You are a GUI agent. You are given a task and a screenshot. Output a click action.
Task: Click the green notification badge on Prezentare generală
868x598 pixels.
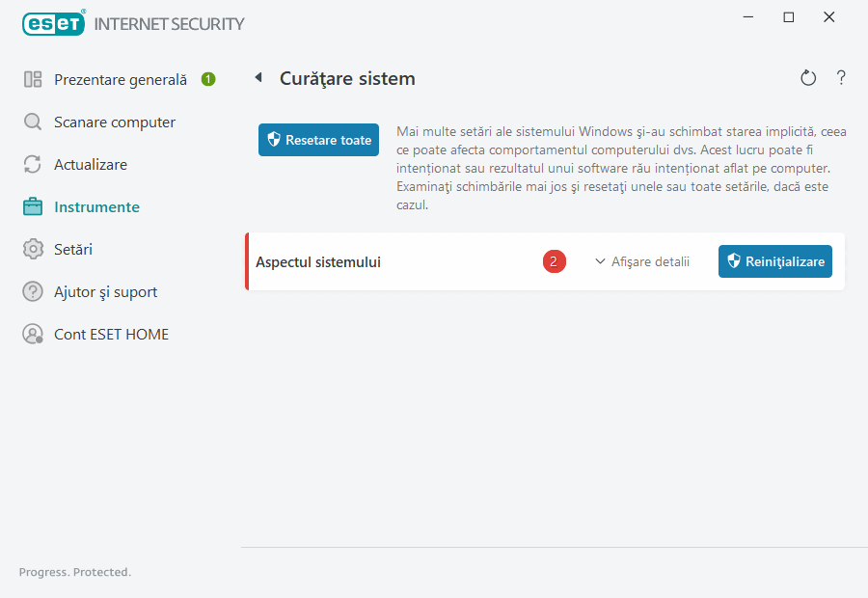pyautogui.click(x=207, y=79)
